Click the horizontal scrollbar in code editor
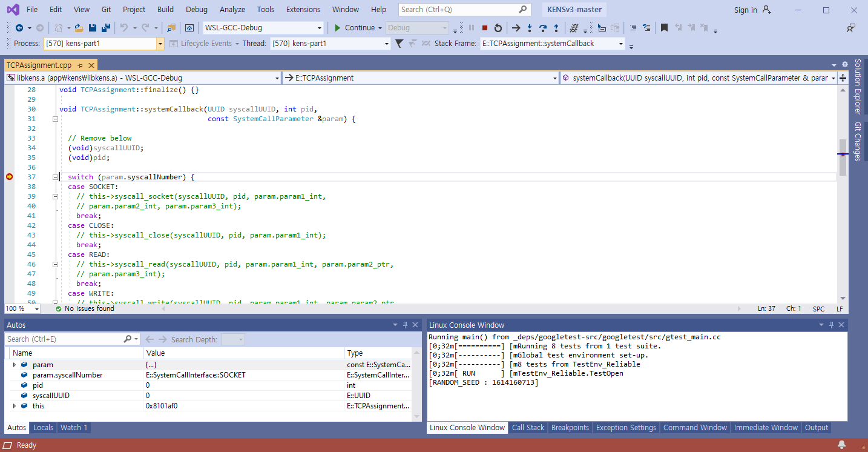Image resolution: width=868 pixels, height=452 pixels. [452, 309]
